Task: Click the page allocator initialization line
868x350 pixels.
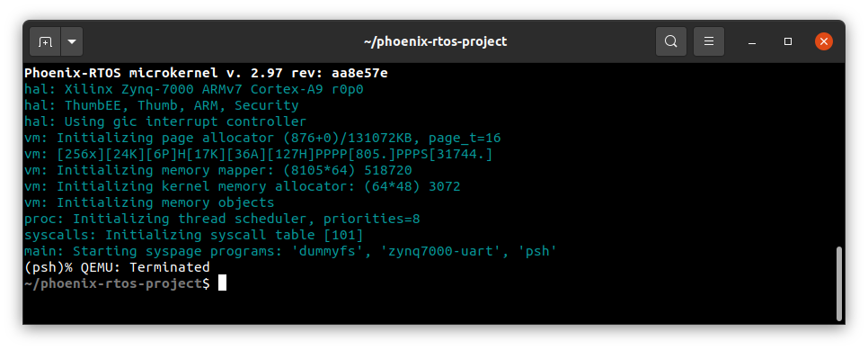Action: 262,138
